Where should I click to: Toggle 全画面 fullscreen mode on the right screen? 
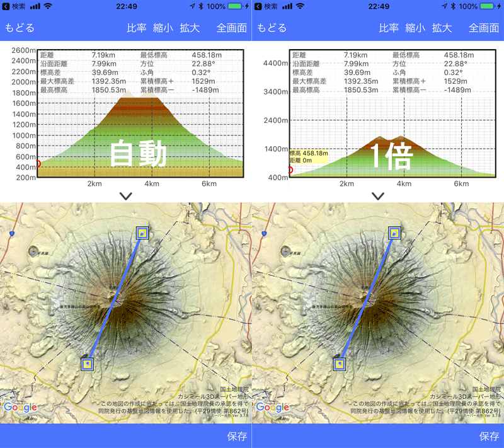coord(484,28)
